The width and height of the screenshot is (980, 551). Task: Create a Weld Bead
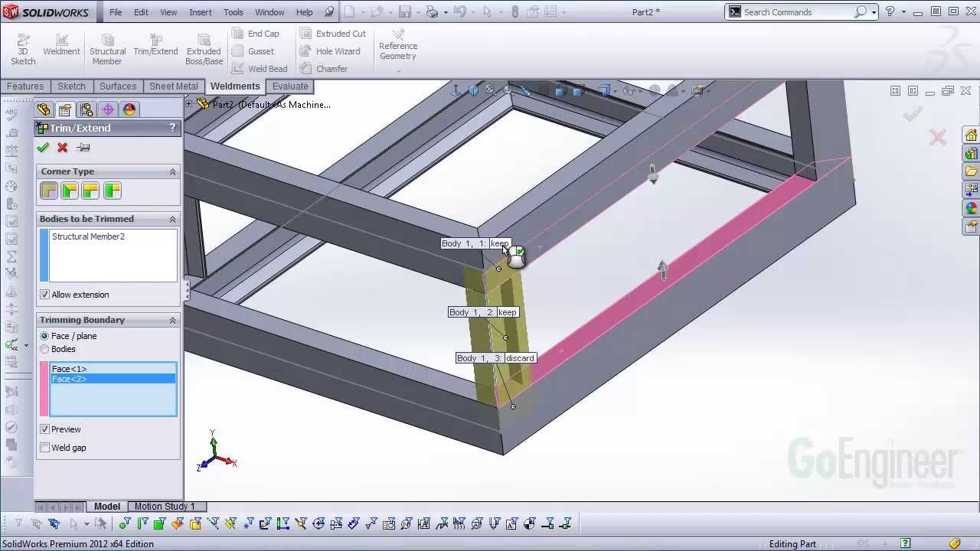coord(259,69)
